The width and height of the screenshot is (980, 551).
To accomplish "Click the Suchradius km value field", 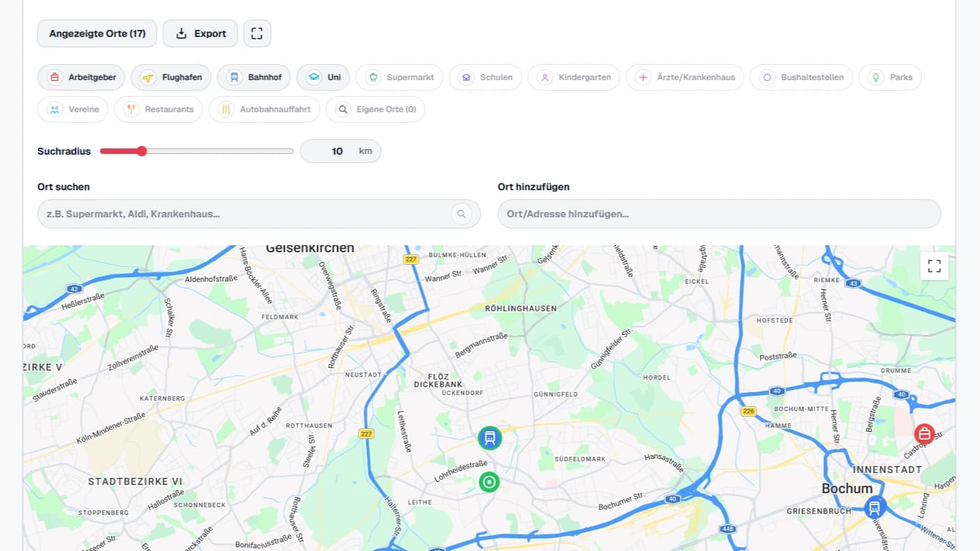I will pyautogui.click(x=341, y=151).
